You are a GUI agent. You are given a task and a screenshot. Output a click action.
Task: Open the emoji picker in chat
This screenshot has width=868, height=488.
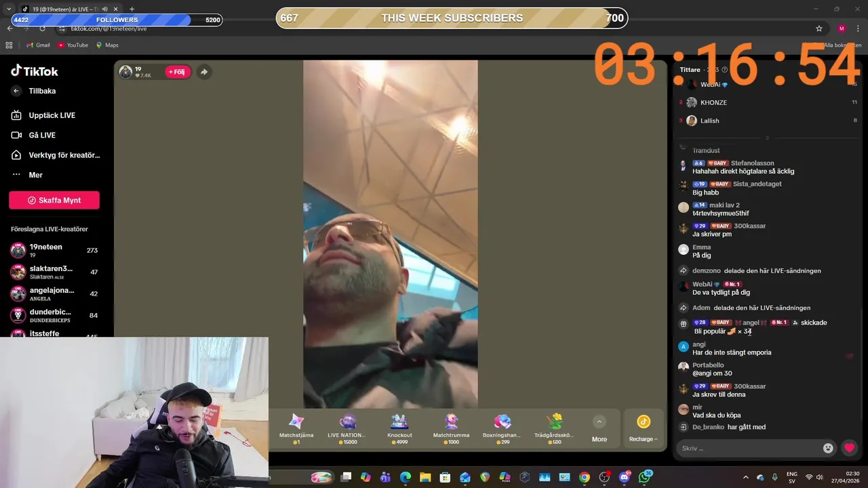point(828,448)
